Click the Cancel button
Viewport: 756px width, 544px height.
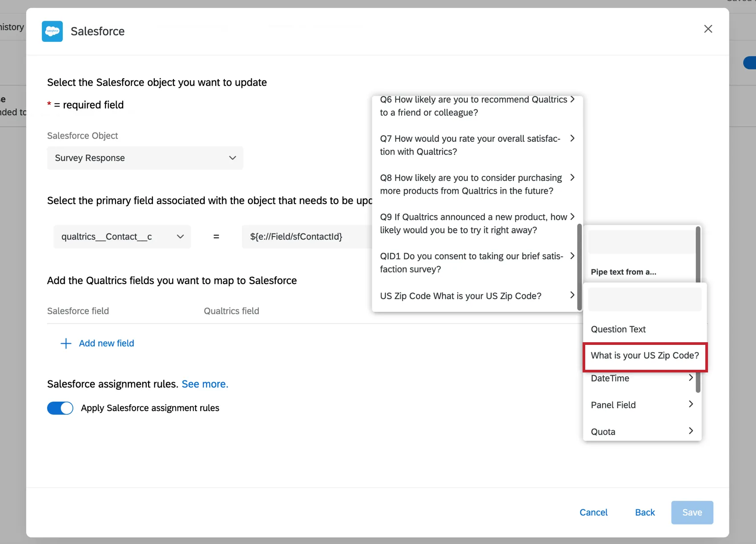coord(593,512)
